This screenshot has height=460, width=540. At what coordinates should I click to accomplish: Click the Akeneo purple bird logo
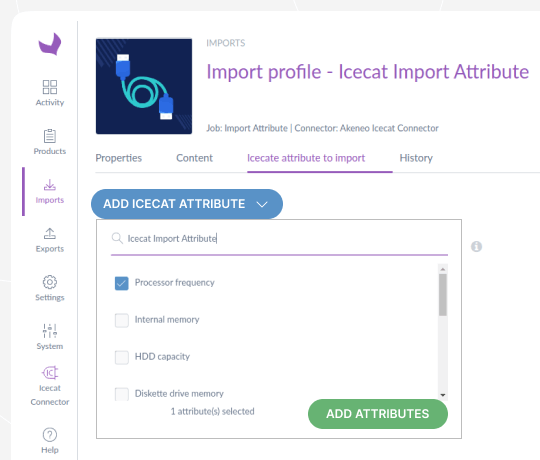[50, 44]
